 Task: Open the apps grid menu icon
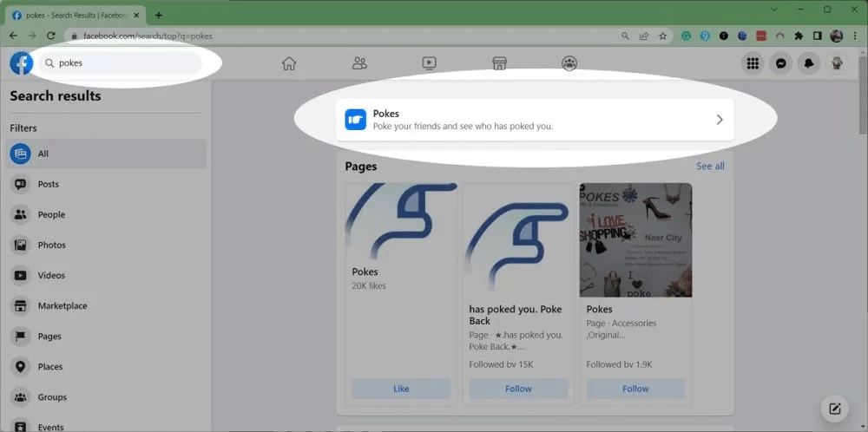tap(753, 63)
